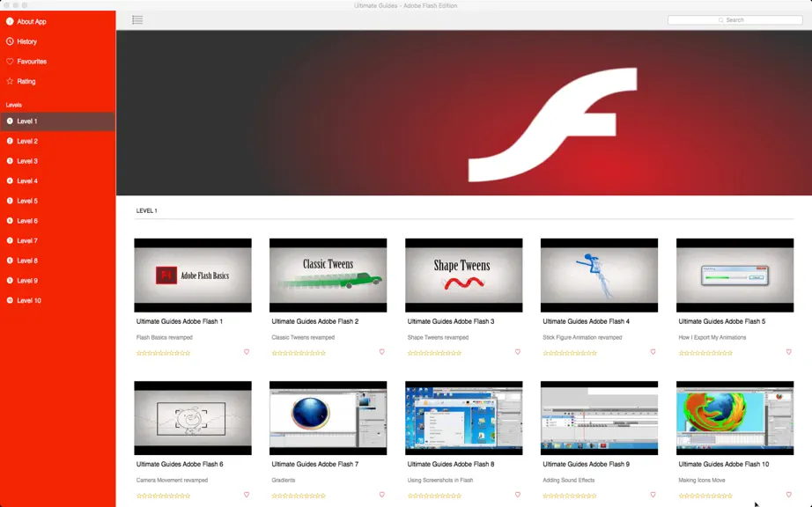Favourite Ultimate Guides Adobe Flash 1 heart
The width and height of the screenshot is (812, 507).
click(247, 352)
